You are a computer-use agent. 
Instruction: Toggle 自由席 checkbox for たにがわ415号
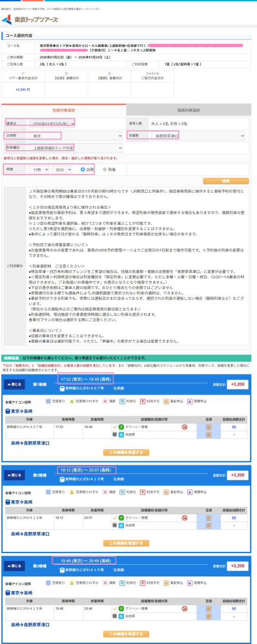[x=115, y=616]
